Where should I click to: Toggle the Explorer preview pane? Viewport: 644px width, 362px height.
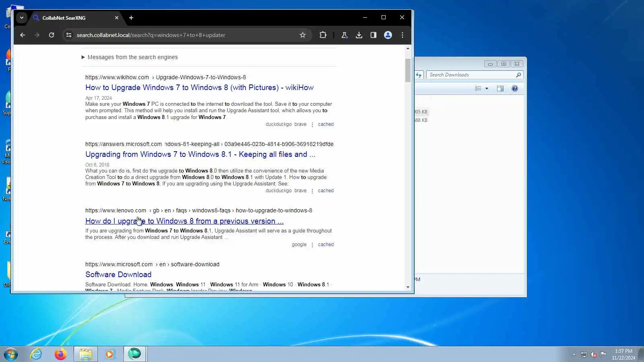[500, 88]
